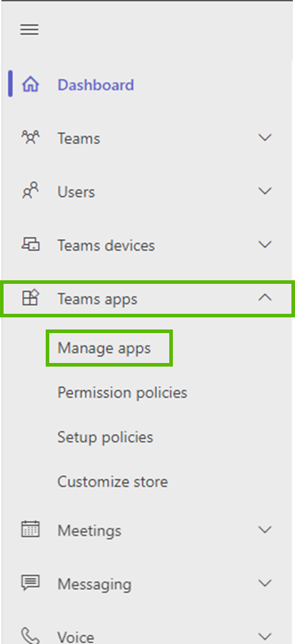Click the Voice phone icon
295x644 pixels.
30,635
